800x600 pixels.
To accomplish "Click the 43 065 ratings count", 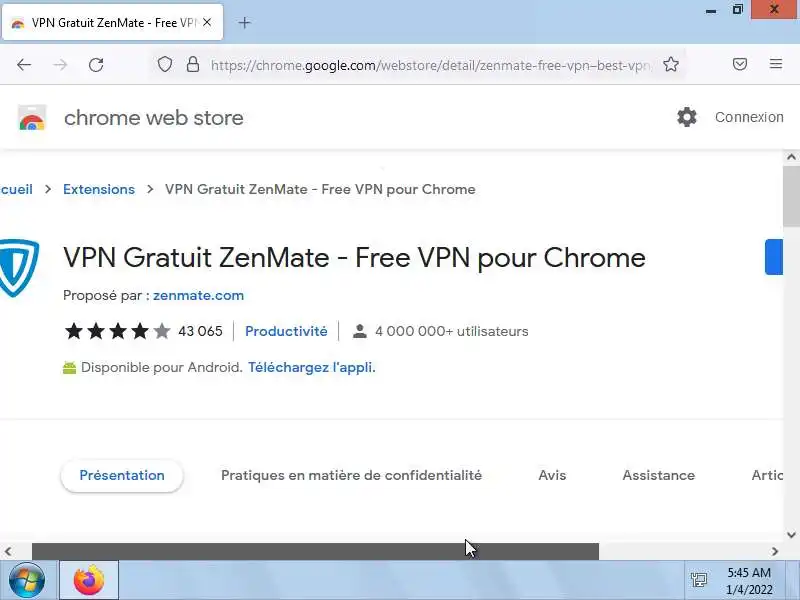I will tap(200, 331).
